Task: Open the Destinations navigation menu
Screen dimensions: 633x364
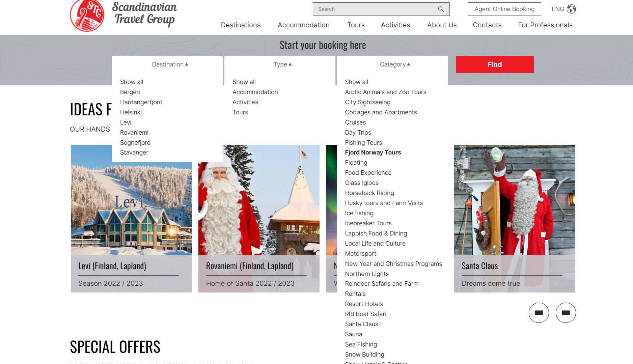Action: 241,25
